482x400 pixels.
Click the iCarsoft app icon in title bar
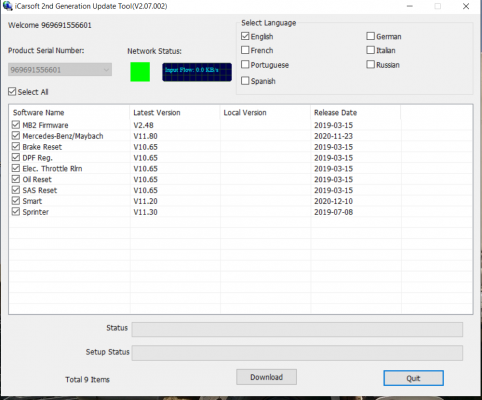coord(7,6)
